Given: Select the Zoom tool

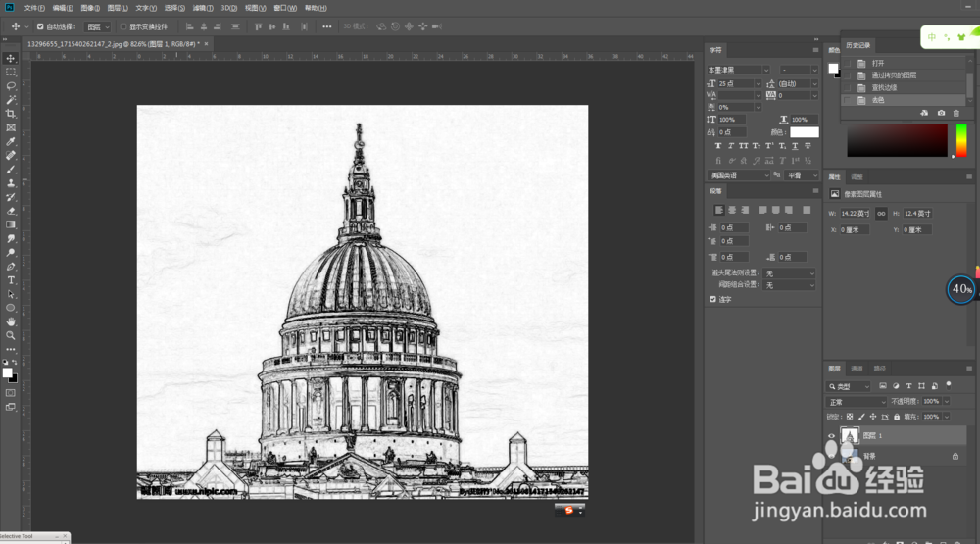Looking at the screenshot, I should 11,335.
